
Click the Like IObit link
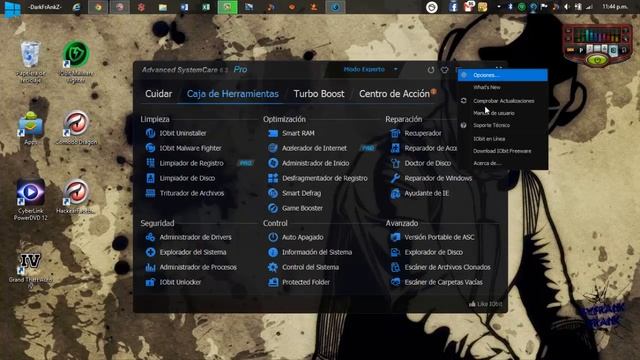[486, 304]
